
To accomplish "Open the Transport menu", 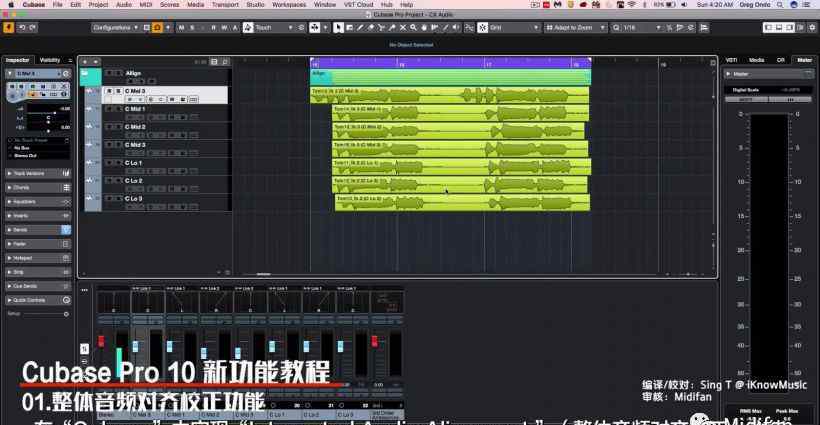I will [225, 4].
